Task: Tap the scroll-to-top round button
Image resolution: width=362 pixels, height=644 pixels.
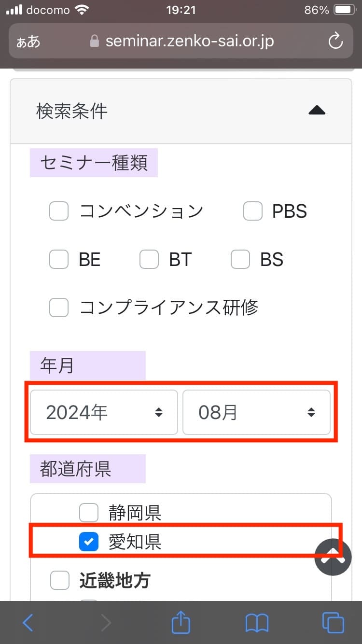Action: (x=333, y=558)
